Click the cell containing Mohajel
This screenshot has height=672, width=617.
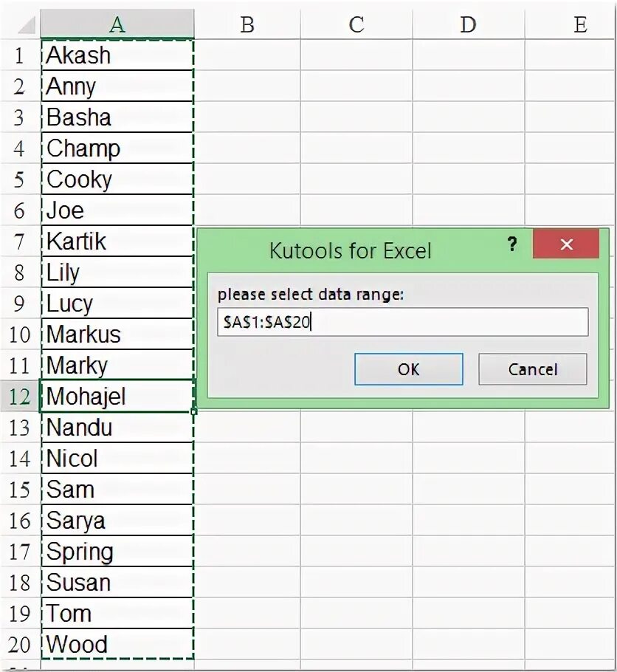[117, 396]
